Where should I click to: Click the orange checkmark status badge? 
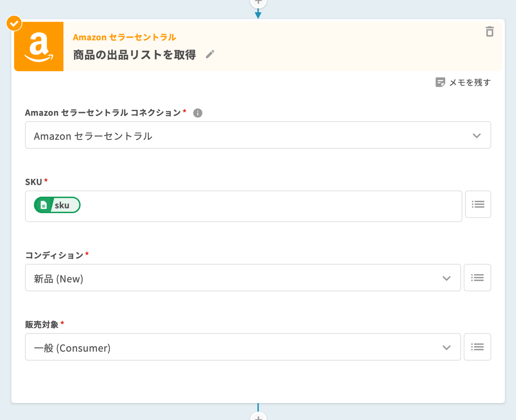(x=14, y=23)
